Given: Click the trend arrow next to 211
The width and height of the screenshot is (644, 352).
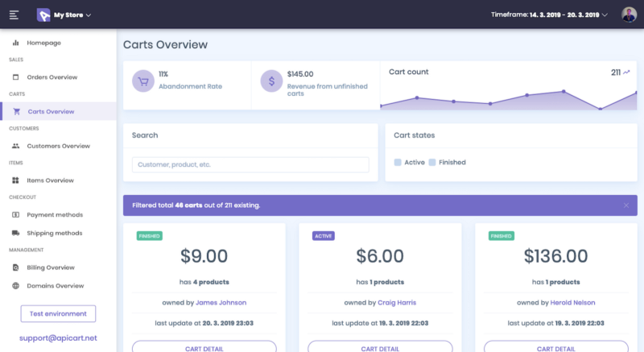Looking at the screenshot, I should (x=626, y=72).
